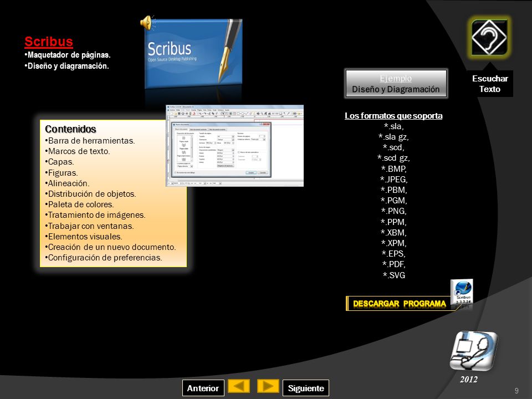Select the *.XPM format entry
Screen dimensions: 532x399
tap(393, 243)
